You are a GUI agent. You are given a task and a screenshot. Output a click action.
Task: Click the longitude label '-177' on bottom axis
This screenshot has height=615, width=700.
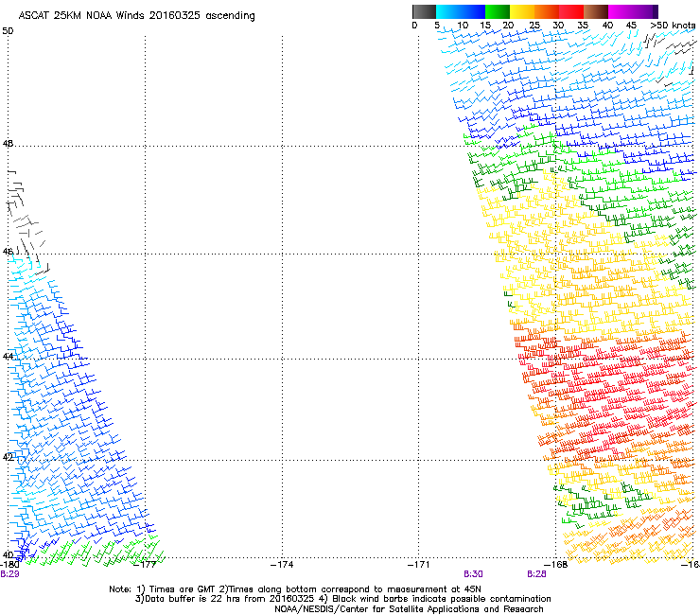point(145,565)
